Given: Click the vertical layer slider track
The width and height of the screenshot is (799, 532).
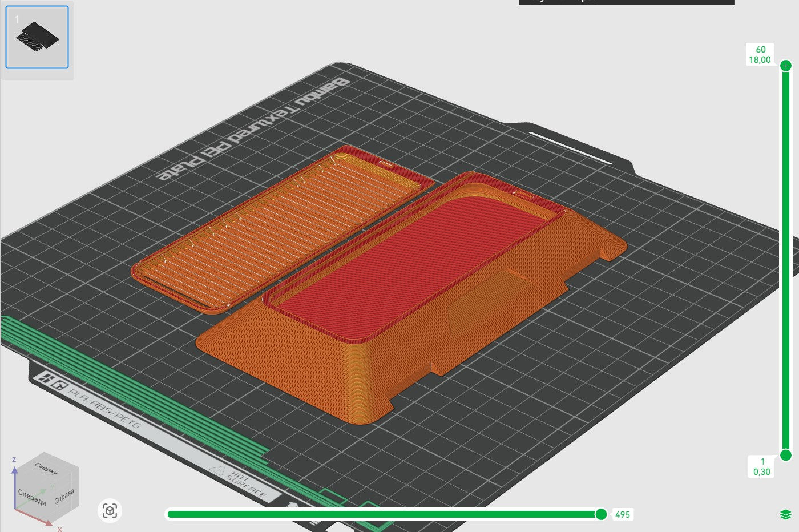Looking at the screenshot, I should point(786,260).
